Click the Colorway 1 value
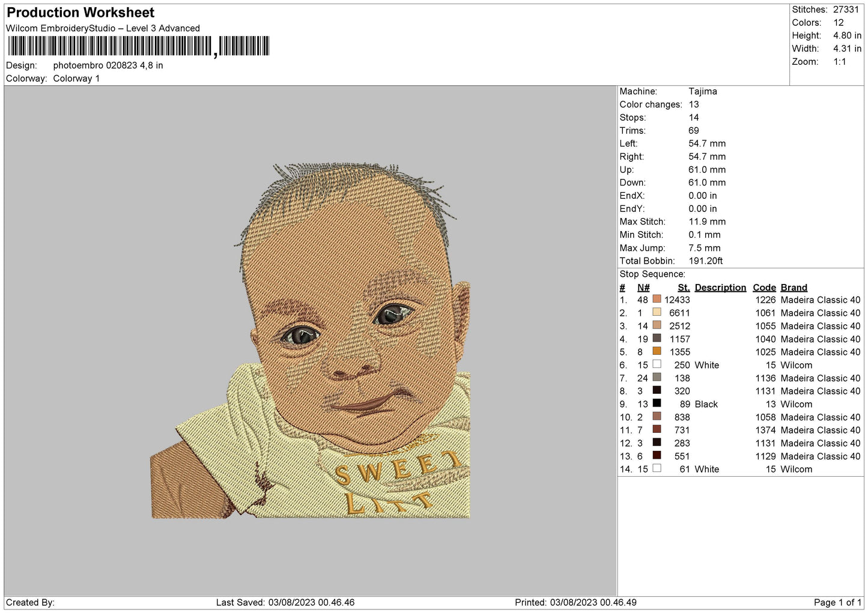The height and width of the screenshot is (613, 868). (x=76, y=79)
